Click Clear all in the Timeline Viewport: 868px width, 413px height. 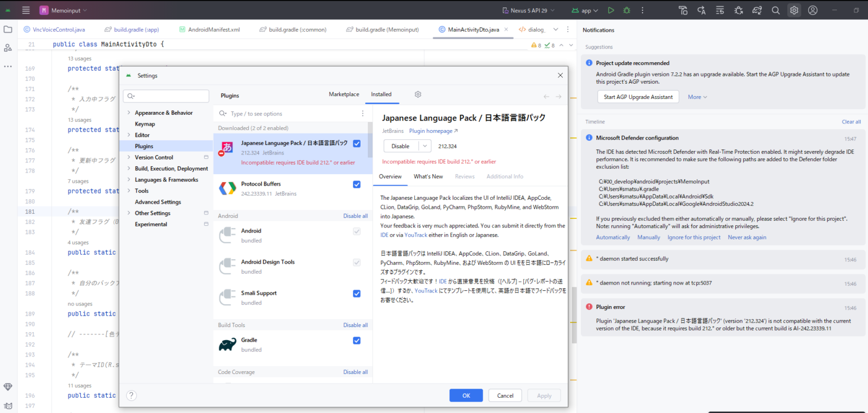click(851, 122)
